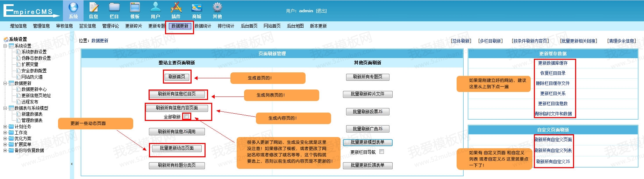Open the 其他 gear icon
This screenshot has width=644, height=179.
[217, 7]
